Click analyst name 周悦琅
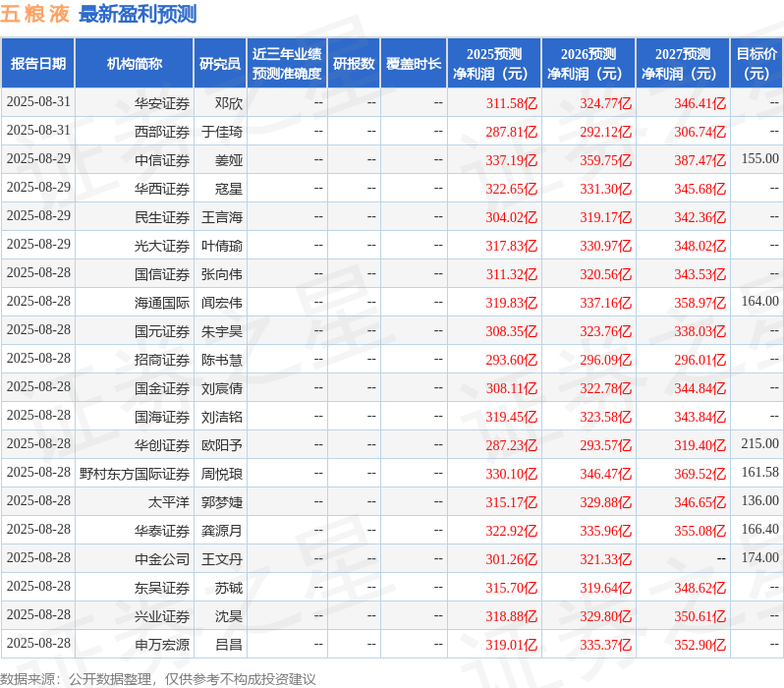 tap(222, 474)
